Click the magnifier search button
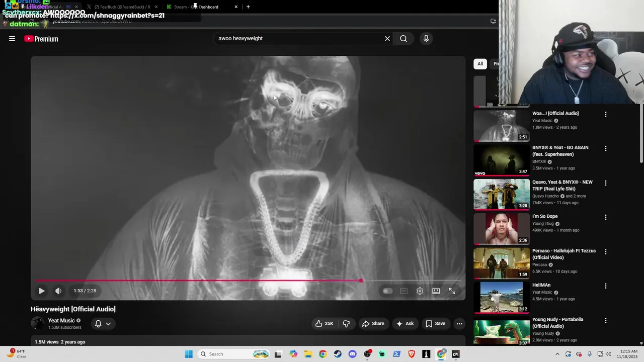 (404, 39)
